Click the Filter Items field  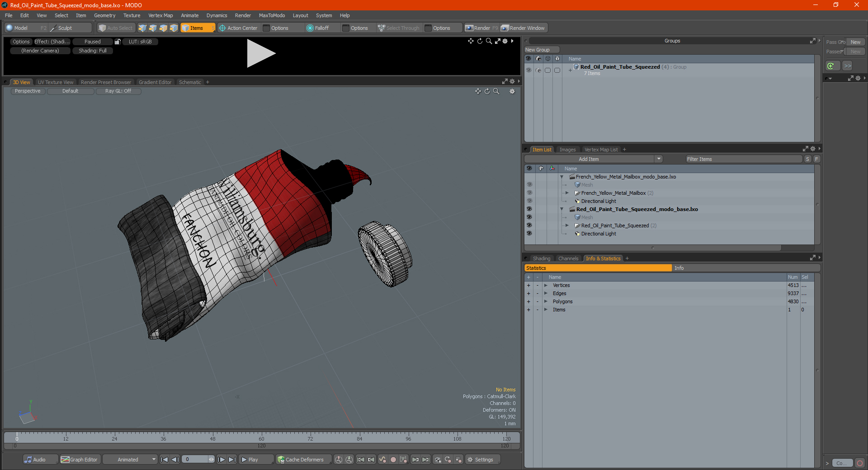tap(743, 159)
